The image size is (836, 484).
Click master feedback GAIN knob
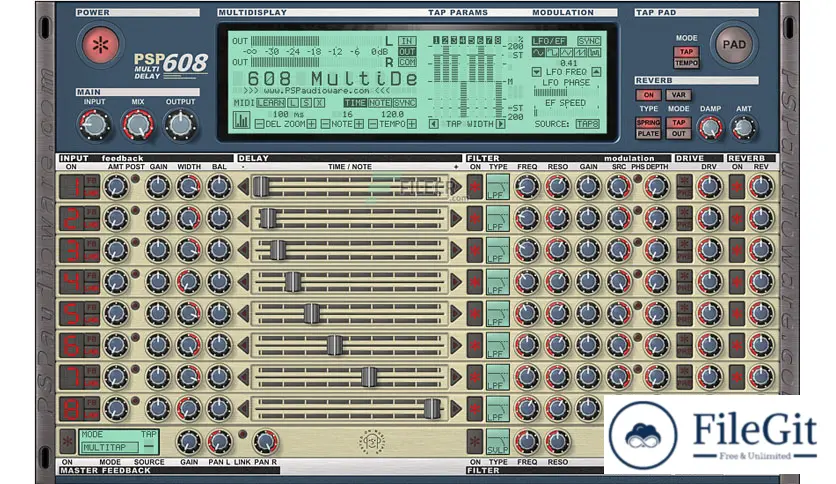188,442
